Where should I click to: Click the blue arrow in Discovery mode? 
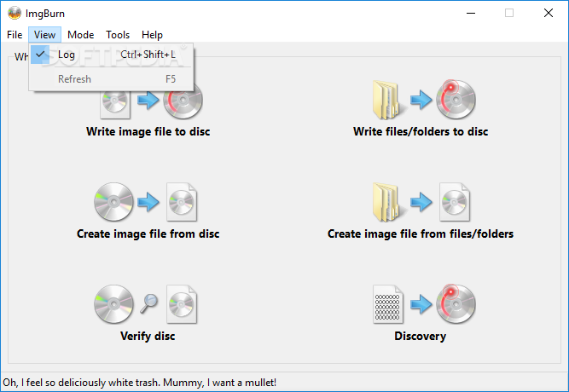[x=421, y=304]
